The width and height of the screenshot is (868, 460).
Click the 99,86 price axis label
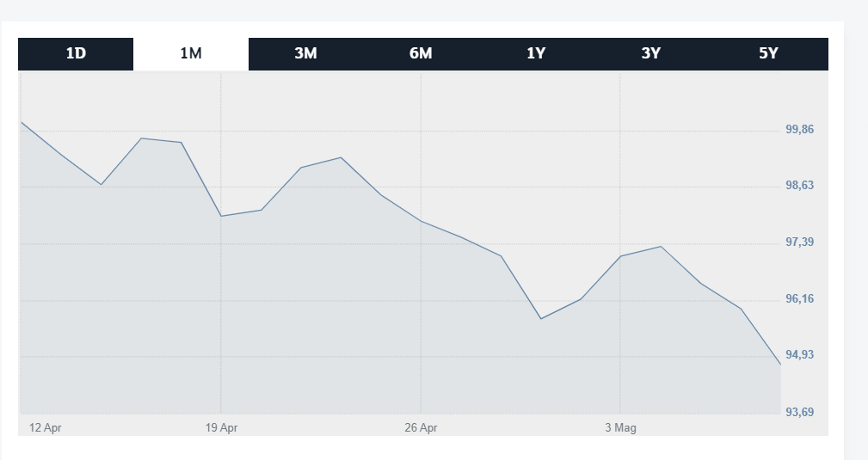pyautogui.click(x=799, y=130)
